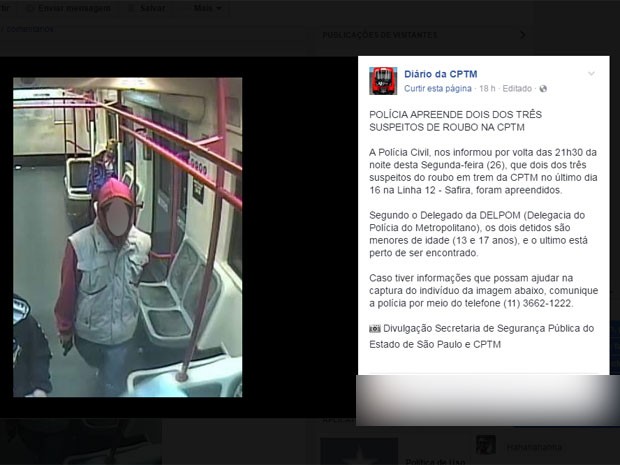Click the bookmark icon beside 'Salvar'
The width and height of the screenshot is (620, 465).
[132, 8]
